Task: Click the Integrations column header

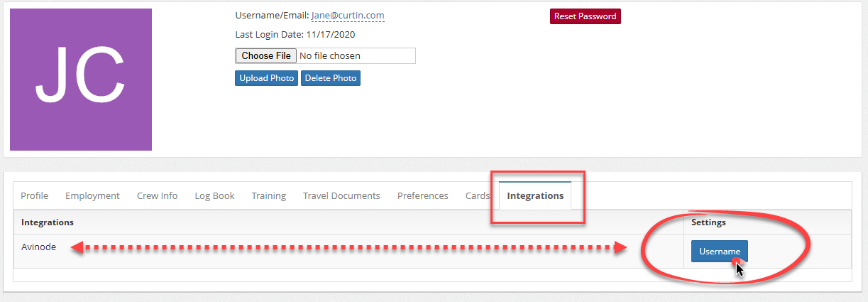Action: 48,222
